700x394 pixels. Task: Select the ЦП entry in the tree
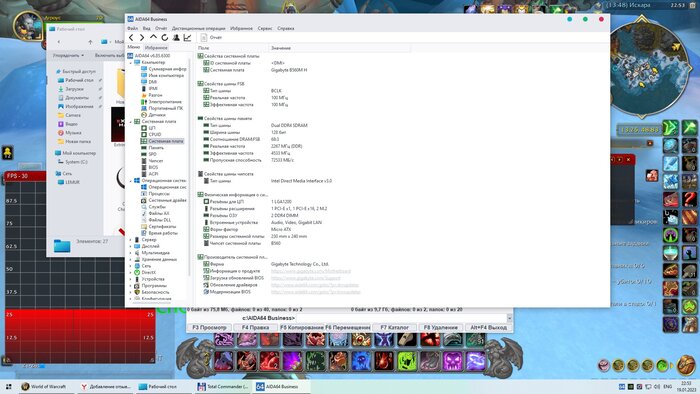coord(148,128)
